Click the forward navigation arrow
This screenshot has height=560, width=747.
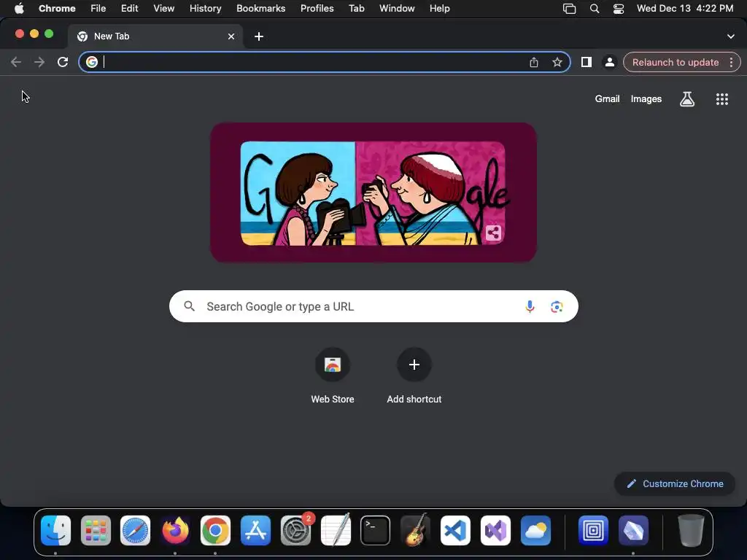(39, 63)
